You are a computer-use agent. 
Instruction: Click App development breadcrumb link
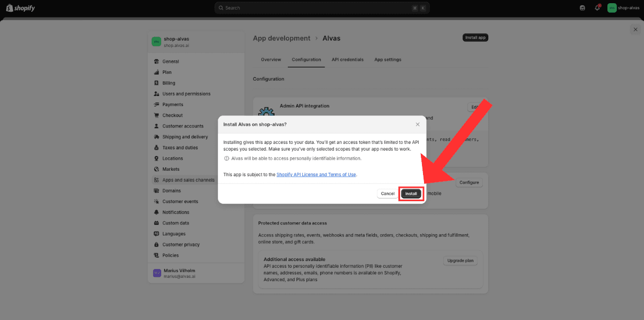(281, 38)
